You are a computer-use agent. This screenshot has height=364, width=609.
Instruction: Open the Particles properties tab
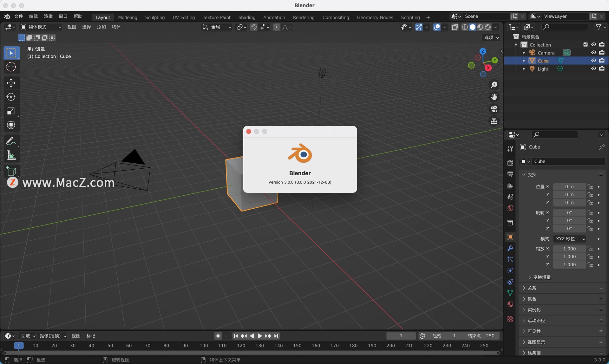(x=510, y=259)
